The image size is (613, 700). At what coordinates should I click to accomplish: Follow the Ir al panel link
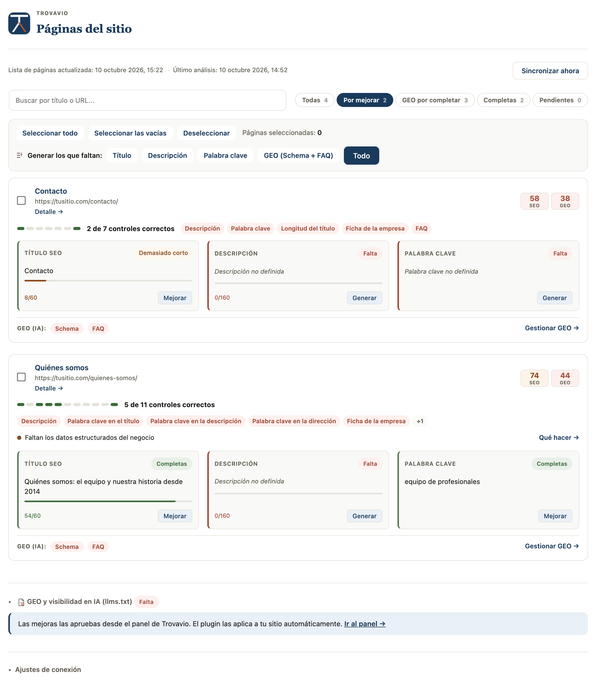tap(365, 624)
